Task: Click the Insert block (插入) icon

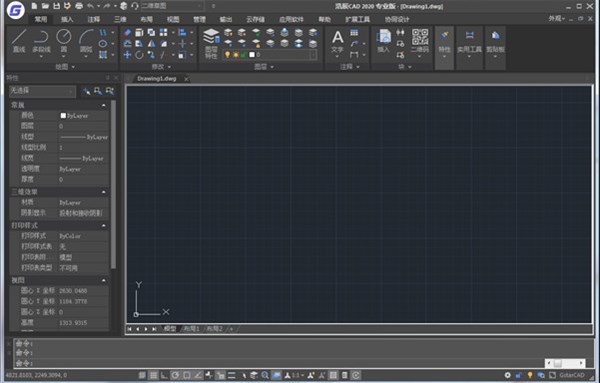Action: click(x=383, y=41)
